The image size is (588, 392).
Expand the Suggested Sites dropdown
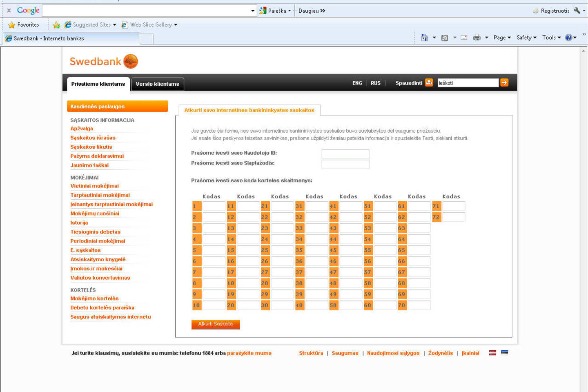(114, 25)
